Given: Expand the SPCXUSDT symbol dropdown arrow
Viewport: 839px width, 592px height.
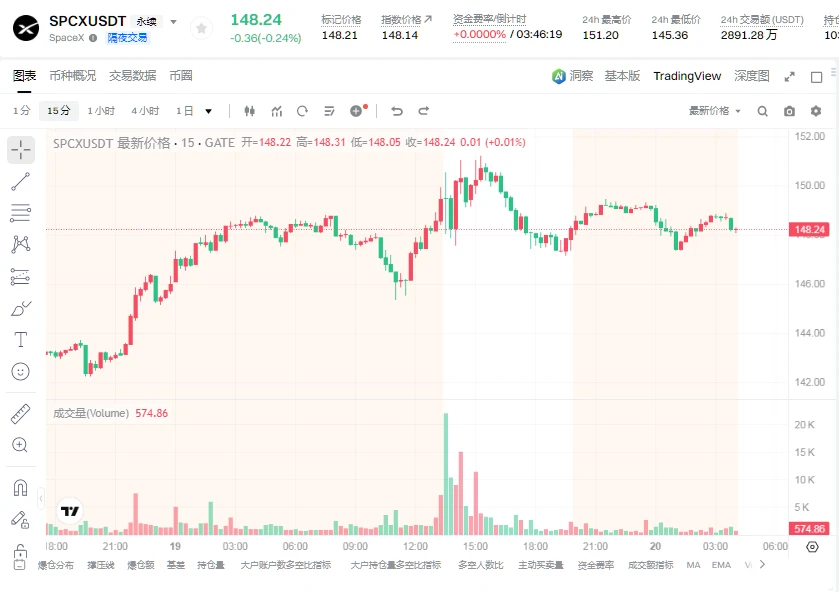Looking at the screenshot, I should pos(173,22).
